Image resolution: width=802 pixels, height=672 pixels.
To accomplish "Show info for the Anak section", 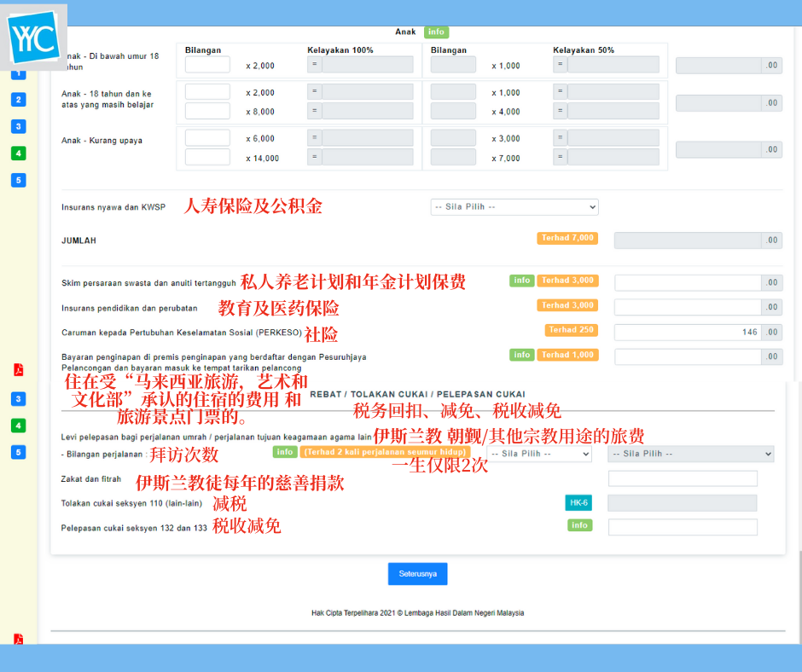I will point(436,32).
